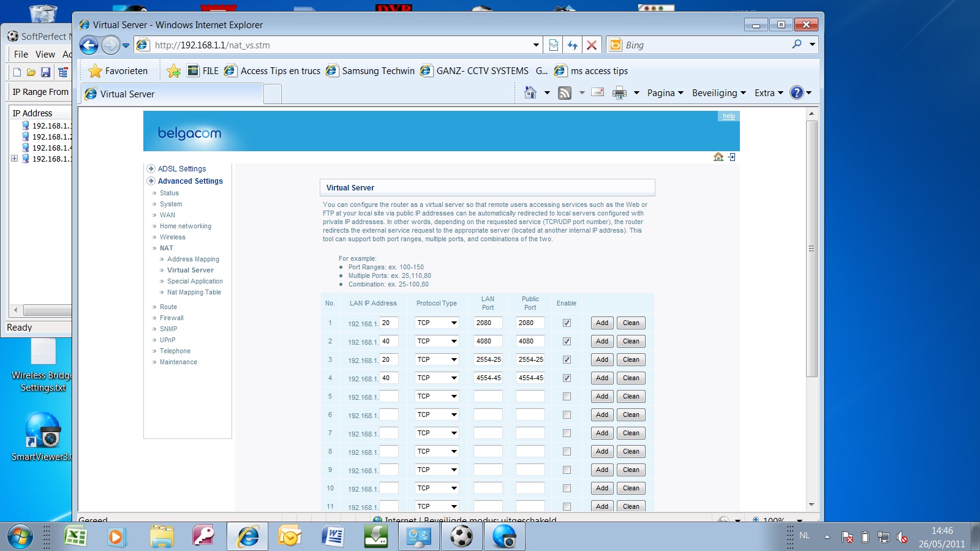
Task: Click Add button for rule 1
Action: [602, 323]
